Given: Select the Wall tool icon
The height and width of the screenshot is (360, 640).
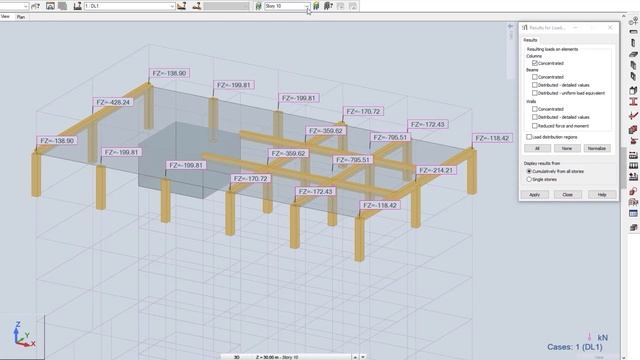Looking at the screenshot, I should pyautogui.click(x=633, y=65).
